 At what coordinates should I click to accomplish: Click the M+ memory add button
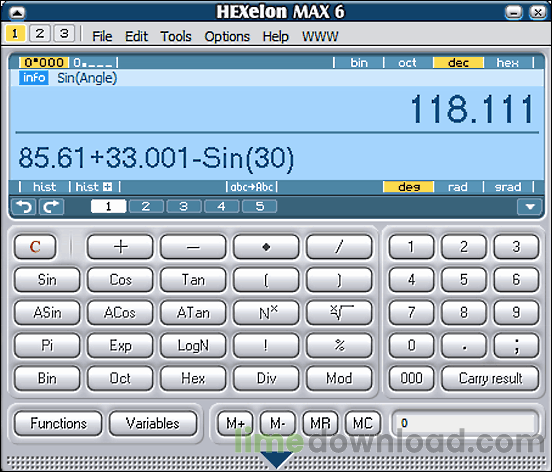tap(235, 423)
